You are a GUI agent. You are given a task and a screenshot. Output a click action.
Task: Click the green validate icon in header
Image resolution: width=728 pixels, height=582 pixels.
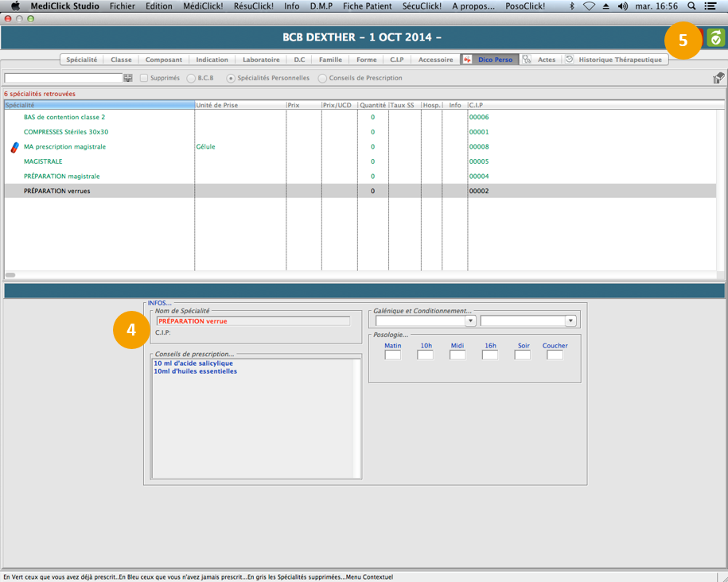click(715, 38)
